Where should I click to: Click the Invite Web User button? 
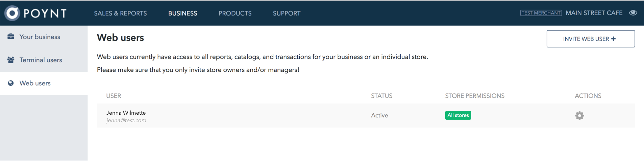click(x=591, y=39)
